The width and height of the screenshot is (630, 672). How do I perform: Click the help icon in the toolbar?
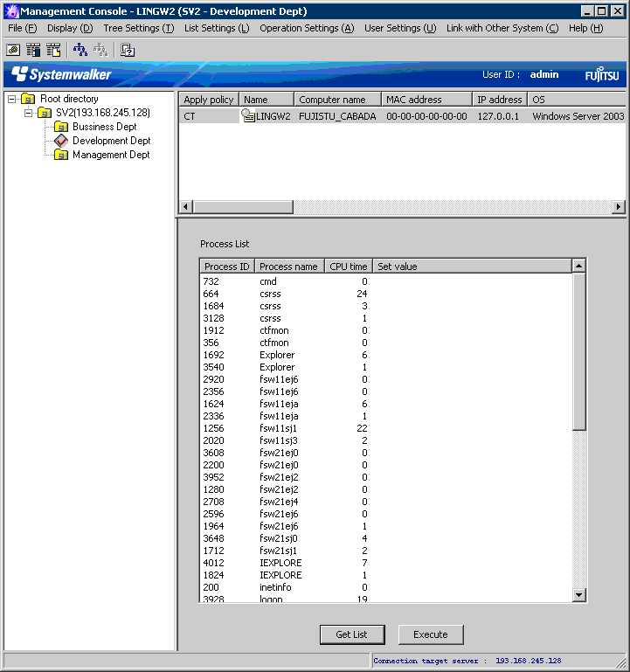tap(127, 50)
